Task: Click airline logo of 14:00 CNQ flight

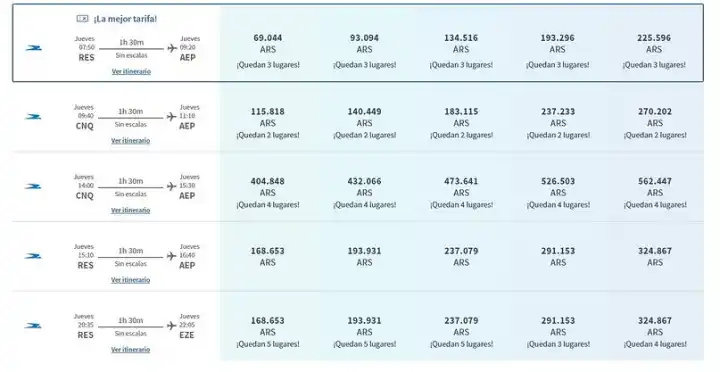Action: tap(33, 186)
